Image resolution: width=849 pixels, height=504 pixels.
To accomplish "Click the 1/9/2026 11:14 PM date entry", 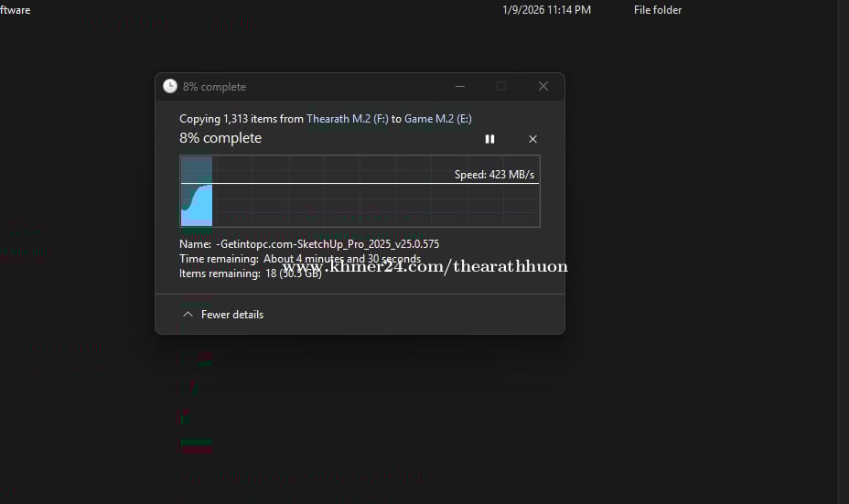I will tap(546, 10).
